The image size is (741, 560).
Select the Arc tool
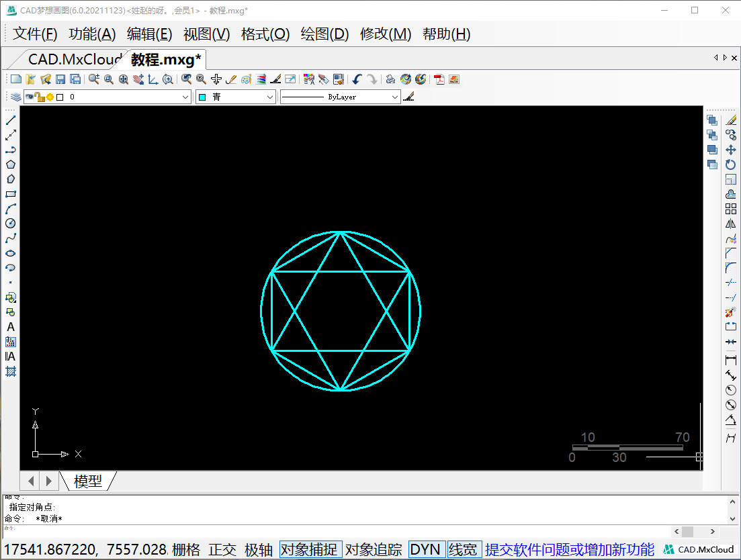[10, 209]
